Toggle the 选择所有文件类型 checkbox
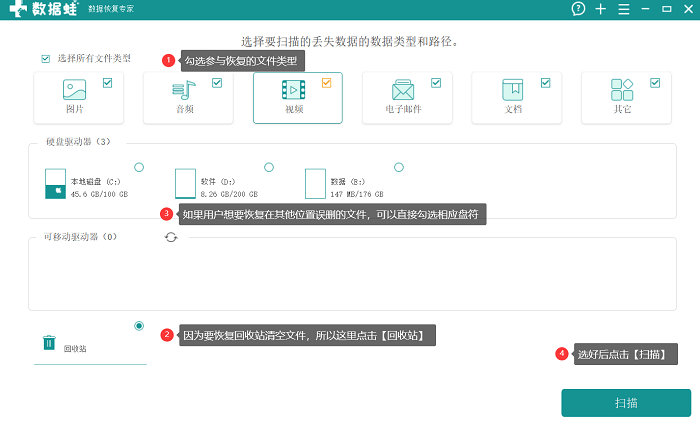 45,59
